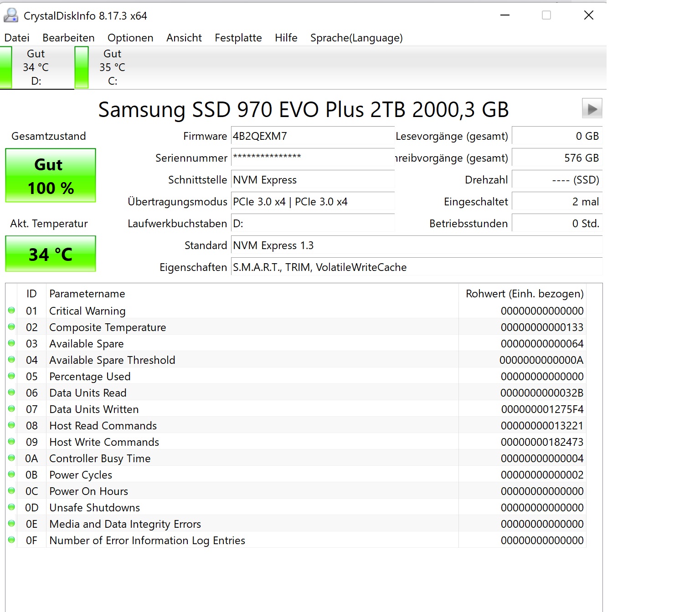Viewport: 700px width, 612px height.
Task: Click the status dot for Data Units Read
Action: coord(11,392)
